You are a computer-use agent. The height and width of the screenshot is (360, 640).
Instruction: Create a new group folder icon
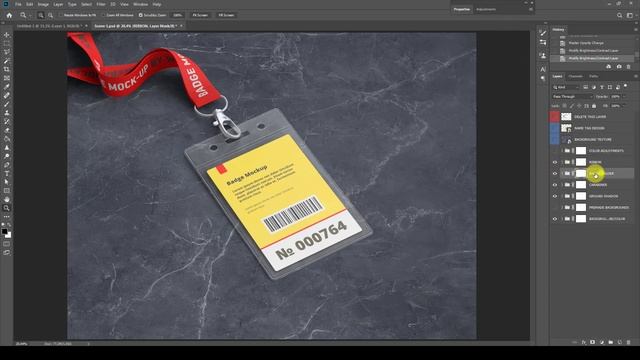pyautogui.click(x=611, y=342)
